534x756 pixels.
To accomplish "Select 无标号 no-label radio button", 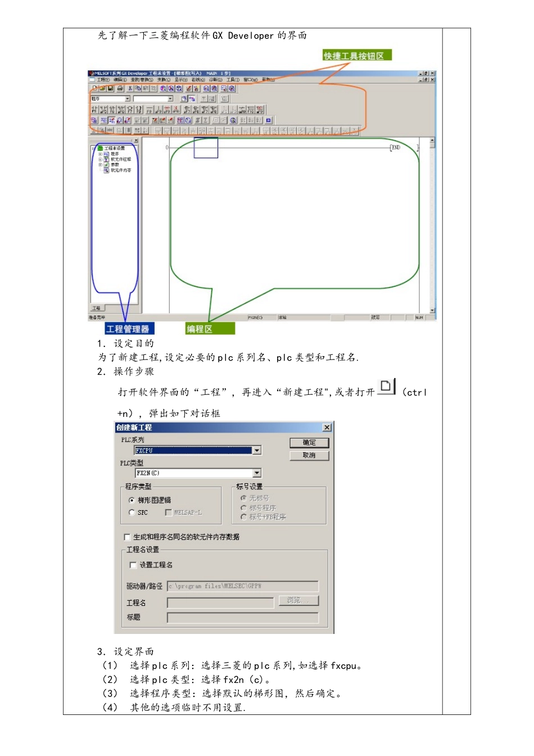I will coord(243,498).
